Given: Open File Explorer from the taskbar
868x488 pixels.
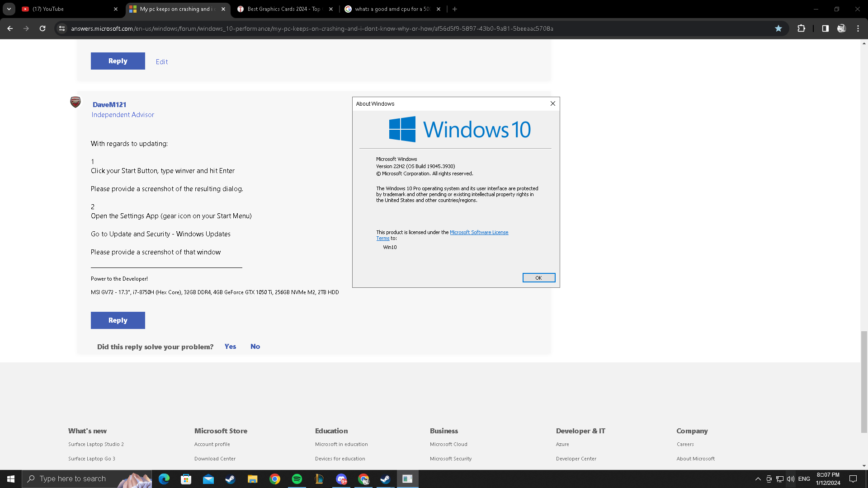Looking at the screenshot, I should pos(252,479).
